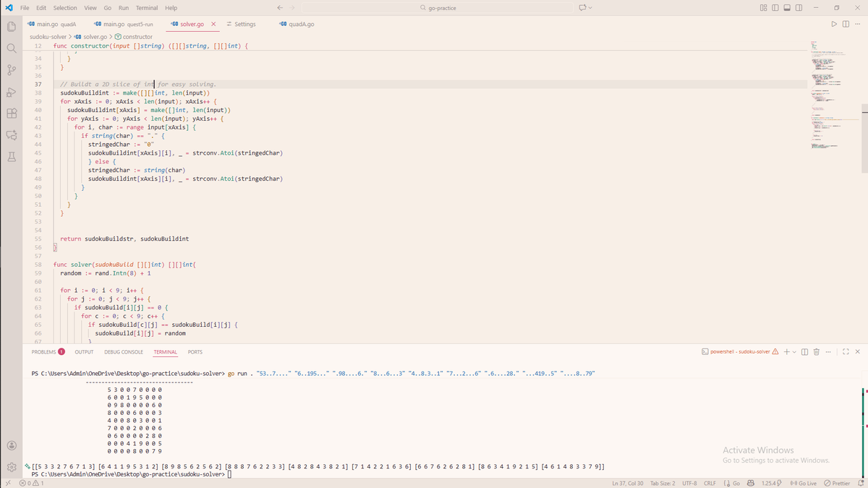868x488 pixels.
Task: Open Copilot status icon in status bar
Action: (750, 483)
